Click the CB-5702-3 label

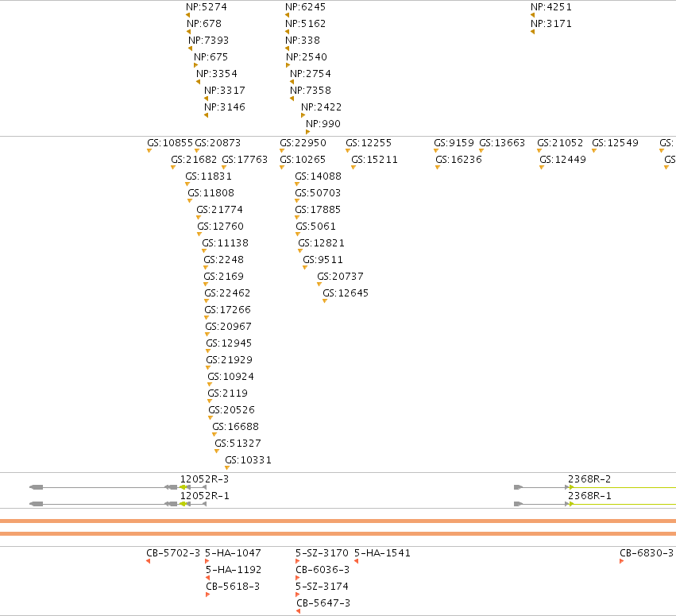173,553
